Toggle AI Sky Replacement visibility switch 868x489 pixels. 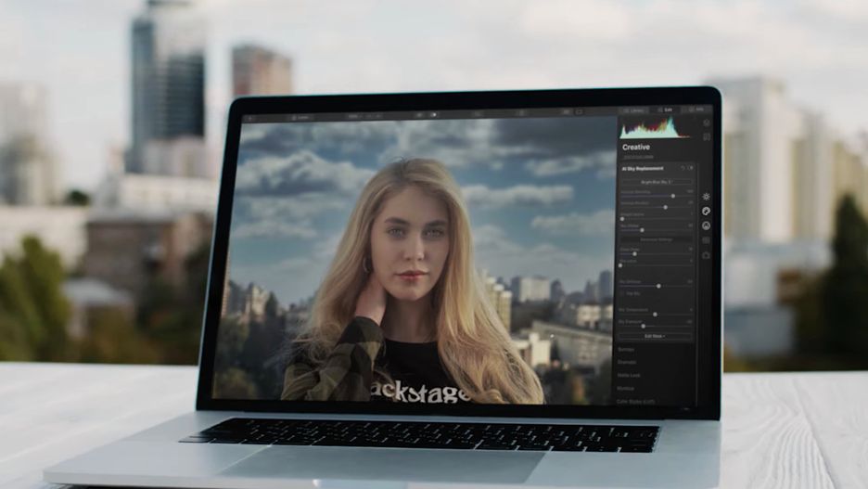coord(690,168)
